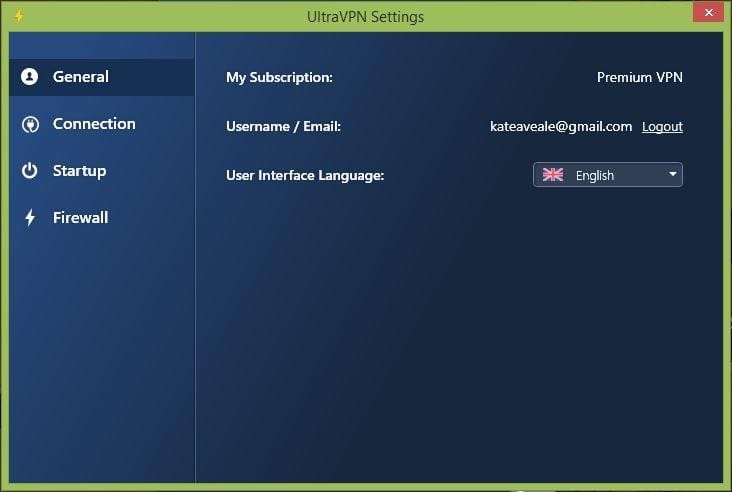Click the User Interface Language label

click(305, 176)
